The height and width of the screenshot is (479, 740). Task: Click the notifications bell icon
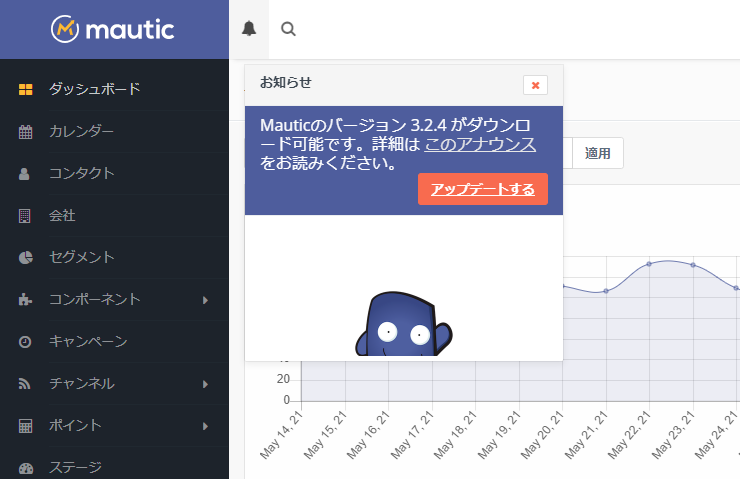[249, 29]
